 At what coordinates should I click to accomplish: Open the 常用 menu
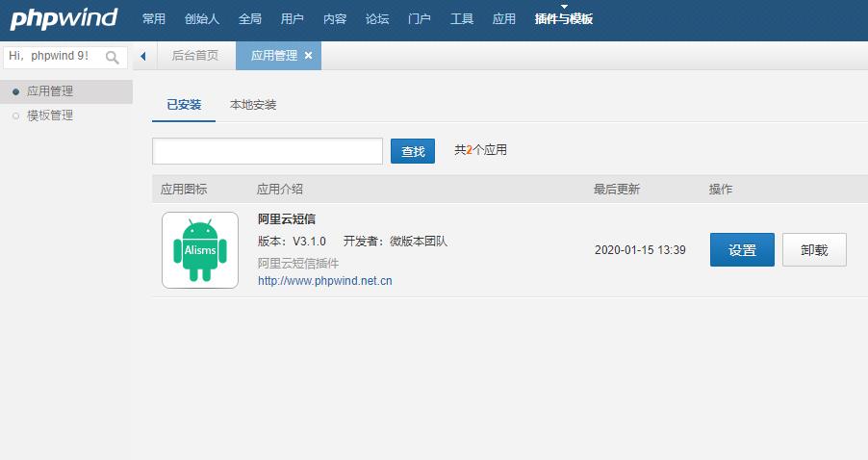click(153, 19)
